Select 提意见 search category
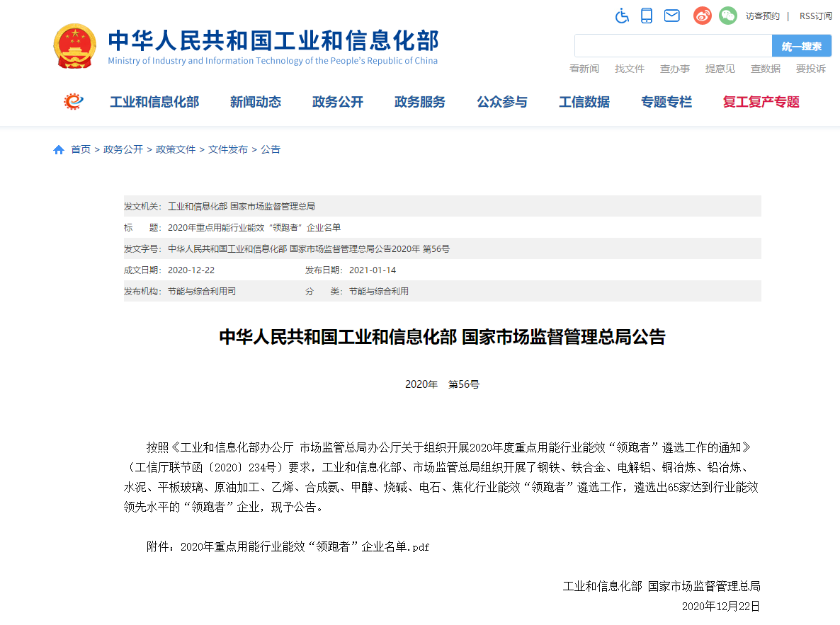840x625 pixels. point(720,69)
